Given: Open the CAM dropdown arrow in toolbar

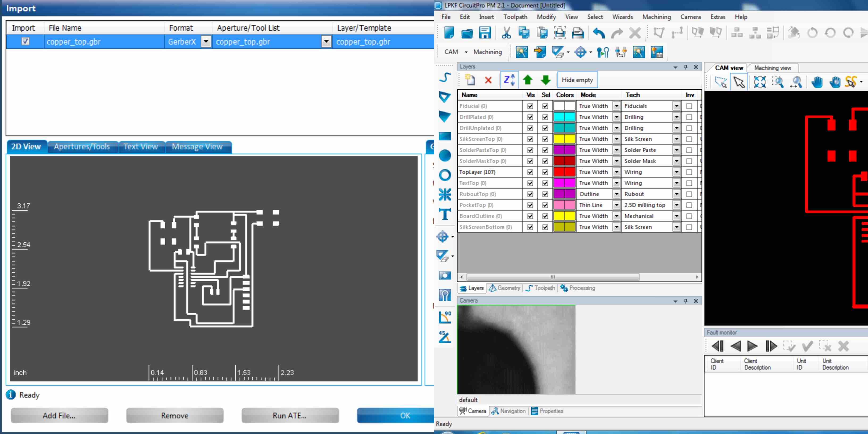Looking at the screenshot, I should tap(466, 52).
